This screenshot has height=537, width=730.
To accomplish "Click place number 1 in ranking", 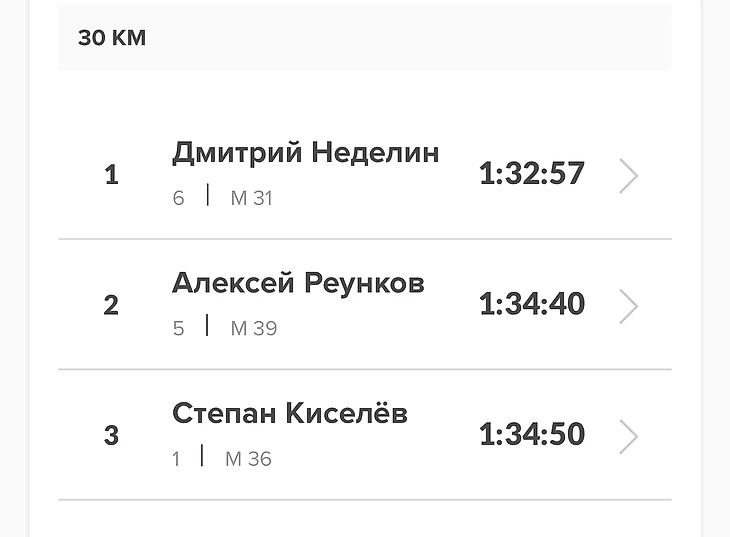I will [111, 175].
